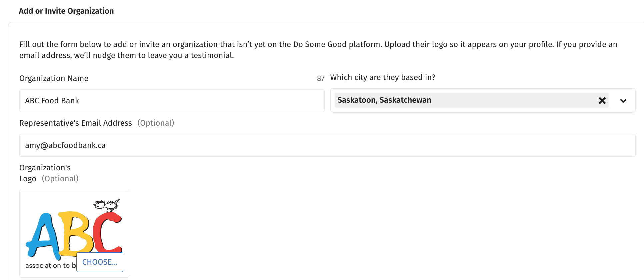Click the Representative's Email Address label

(76, 123)
